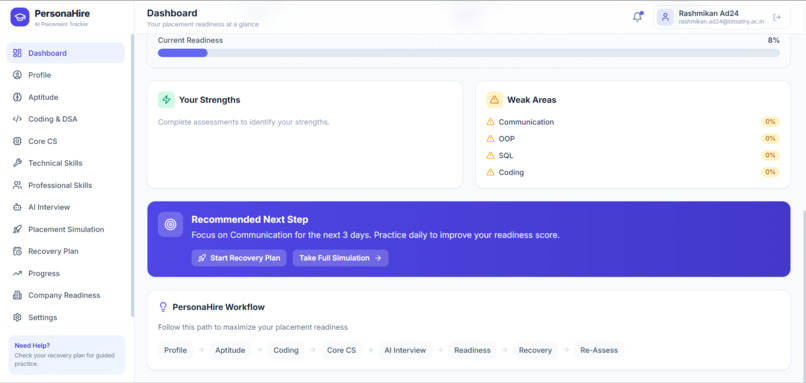Go to Profile in the sidebar

pyautogui.click(x=65, y=75)
